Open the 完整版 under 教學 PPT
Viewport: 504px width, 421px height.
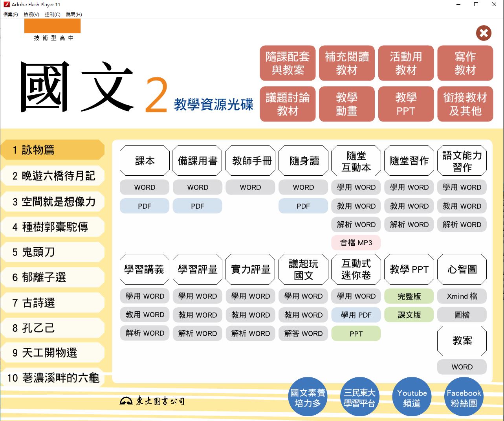coord(409,296)
